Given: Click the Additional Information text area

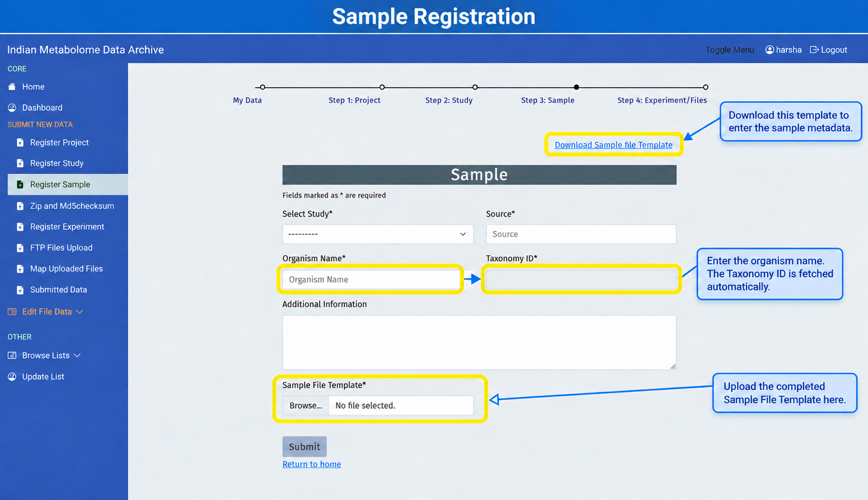Looking at the screenshot, I should [x=479, y=342].
